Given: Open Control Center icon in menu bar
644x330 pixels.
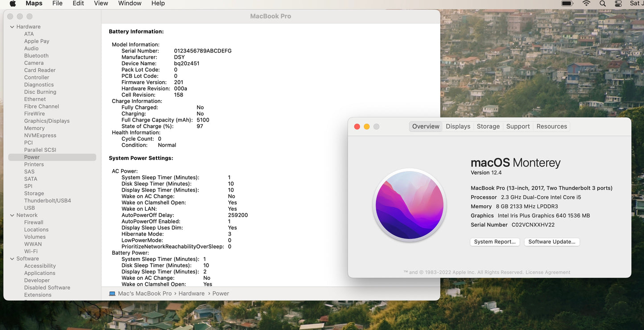Looking at the screenshot, I should 618,4.
